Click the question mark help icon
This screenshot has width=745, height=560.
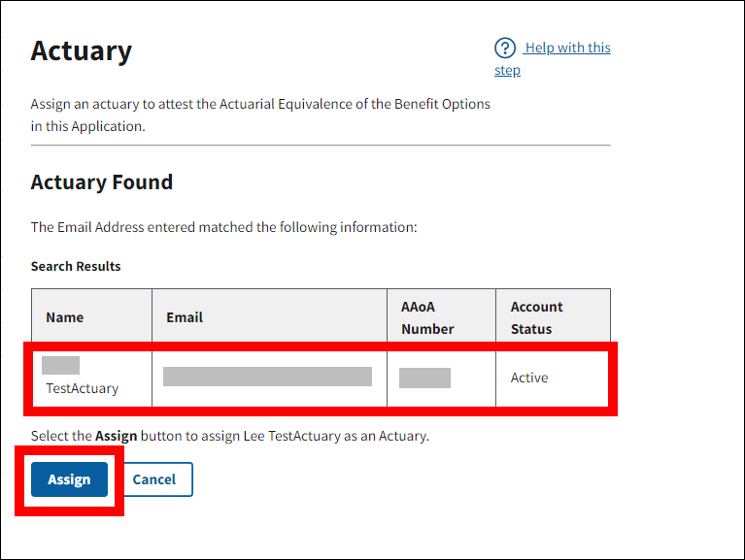[504, 49]
